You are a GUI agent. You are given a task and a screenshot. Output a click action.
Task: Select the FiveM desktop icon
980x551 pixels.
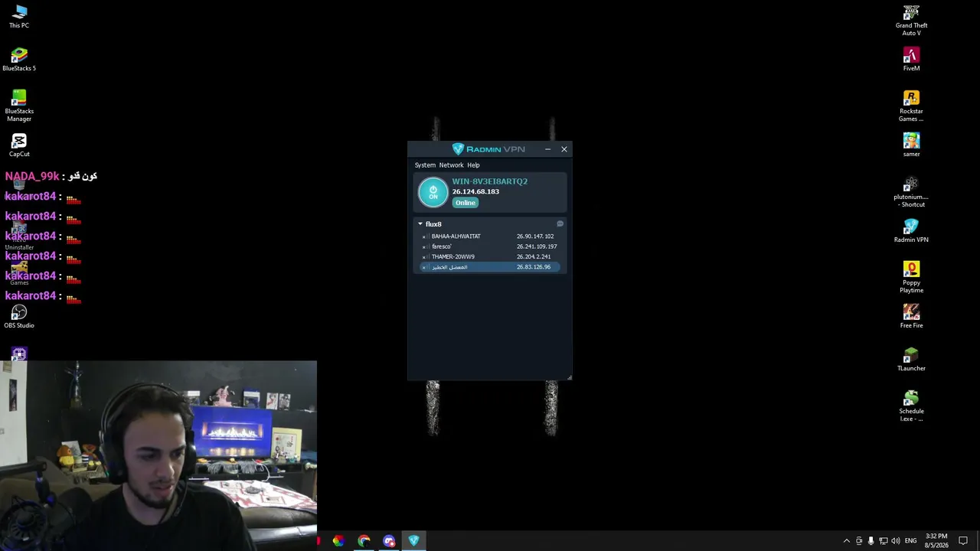point(911,60)
